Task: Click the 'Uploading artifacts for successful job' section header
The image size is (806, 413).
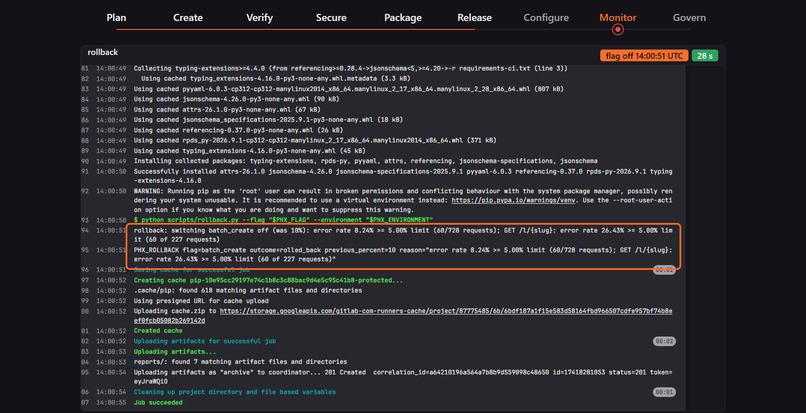Action: pos(205,341)
